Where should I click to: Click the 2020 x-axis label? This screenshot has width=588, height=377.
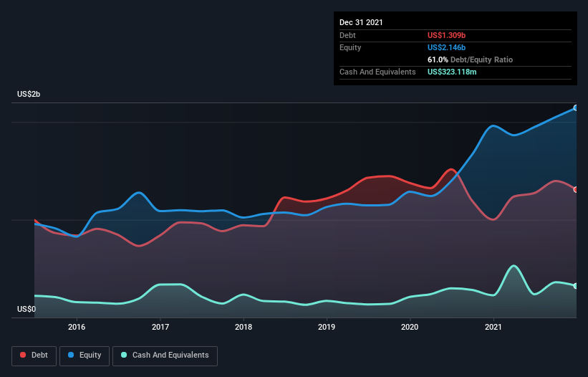[x=410, y=327]
